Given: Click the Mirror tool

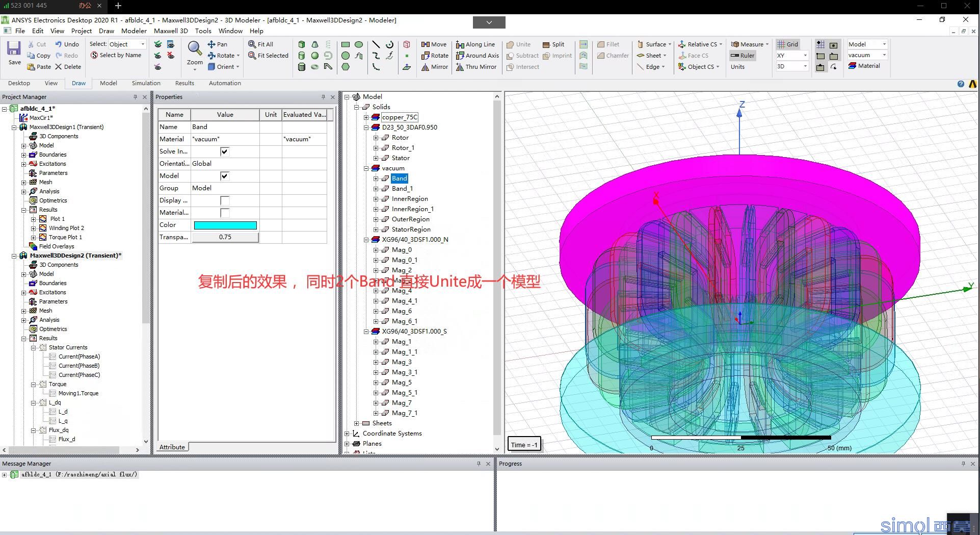Looking at the screenshot, I should 435,67.
